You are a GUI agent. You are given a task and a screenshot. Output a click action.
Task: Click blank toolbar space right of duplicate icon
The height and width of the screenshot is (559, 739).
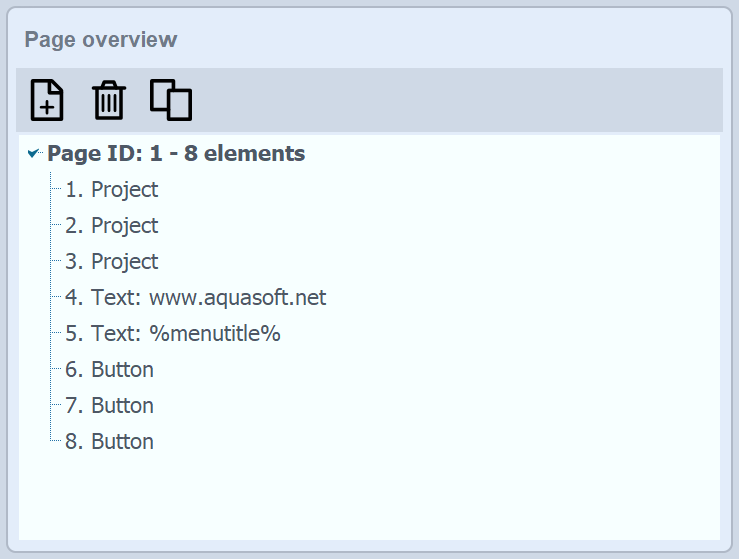click(x=450, y=100)
